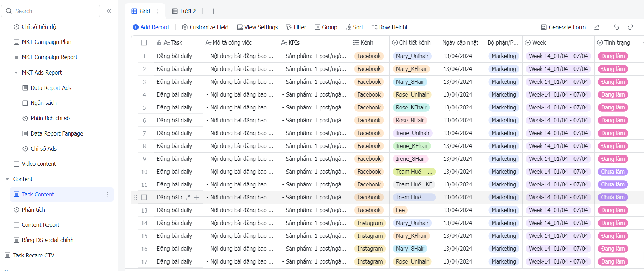Click the Search input field
This screenshot has width=644, height=271.
click(x=51, y=11)
